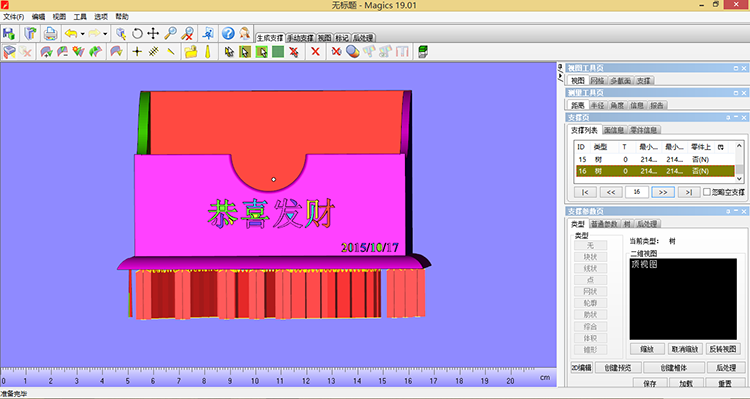Screen dimensions: 750x399
Task: Click the 创建预览 button
Action: (x=618, y=367)
